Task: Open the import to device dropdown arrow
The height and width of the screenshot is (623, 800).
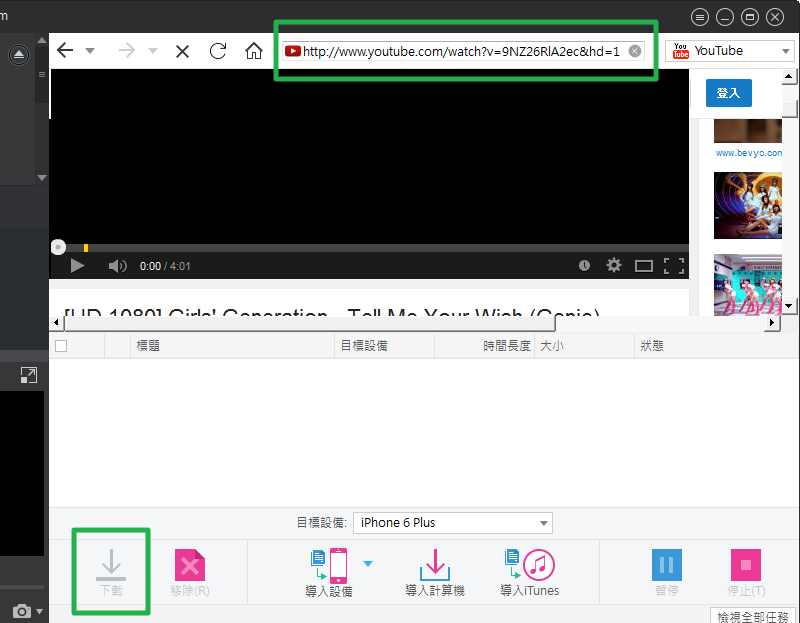Action: [x=368, y=564]
